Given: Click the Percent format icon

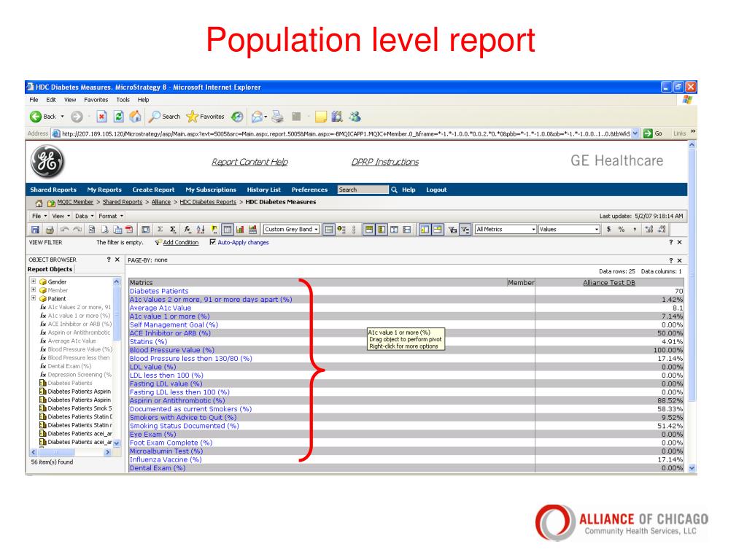Looking at the screenshot, I should pyautogui.click(x=622, y=230).
